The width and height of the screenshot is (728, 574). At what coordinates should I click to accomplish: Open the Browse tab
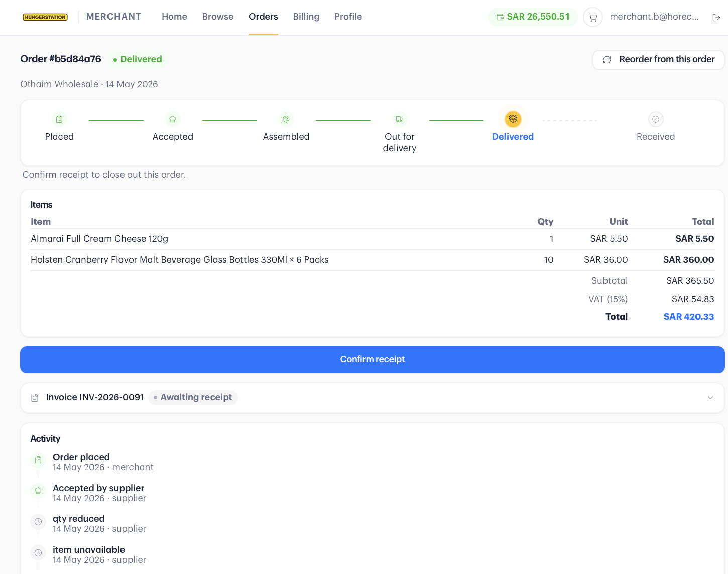point(218,17)
